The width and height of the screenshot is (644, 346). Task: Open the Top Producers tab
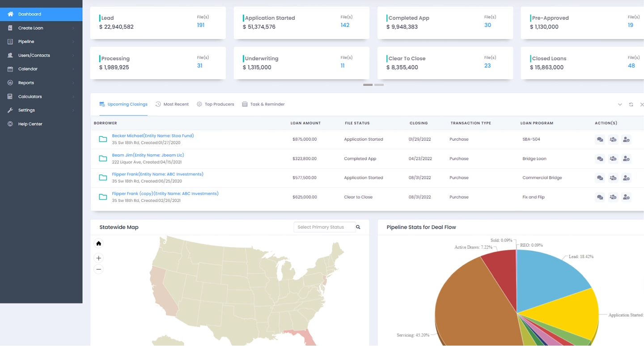pos(219,104)
